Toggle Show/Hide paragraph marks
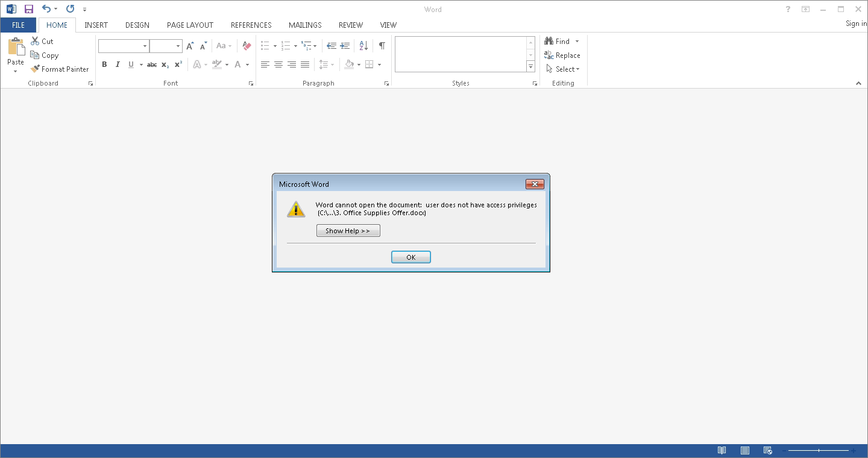This screenshot has height=458, width=868. pyautogui.click(x=382, y=46)
